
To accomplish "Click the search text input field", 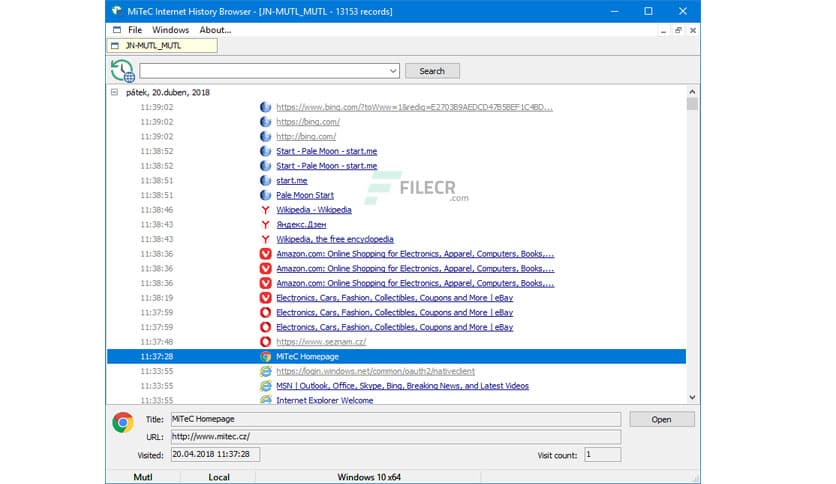I will 263,71.
